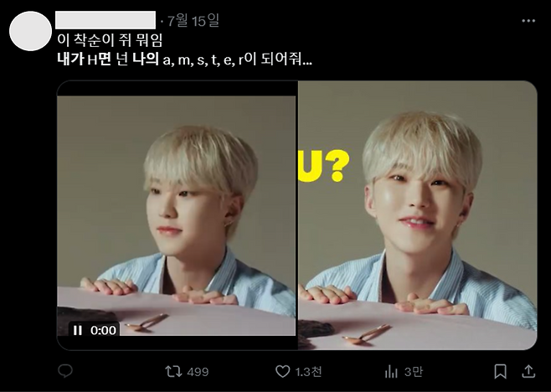View the 1.3천 likes count
The height and width of the screenshot is (392, 551).
(308, 372)
